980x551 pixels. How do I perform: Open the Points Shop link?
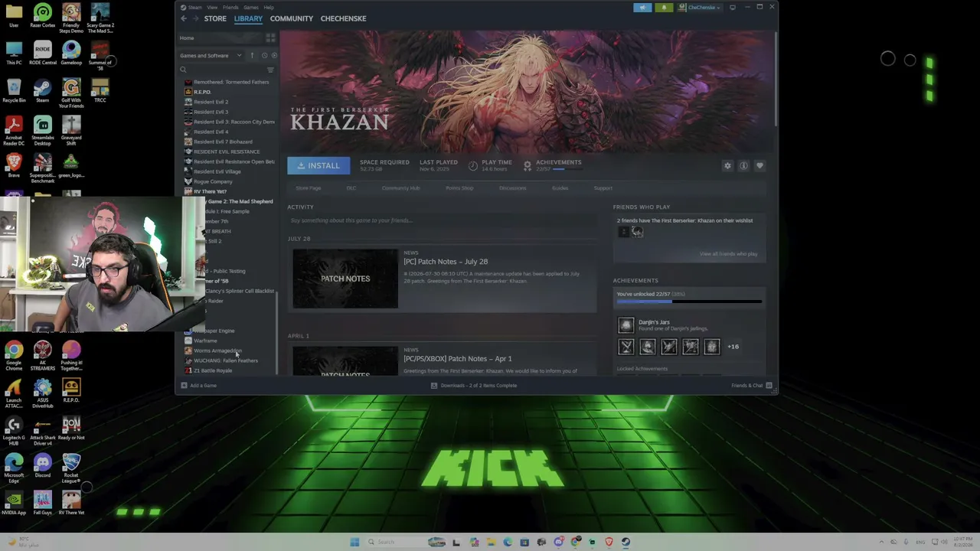[x=459, y=188]
